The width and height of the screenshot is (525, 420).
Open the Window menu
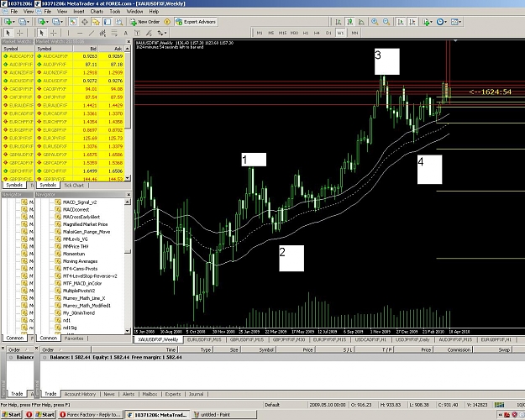pos(134,12)
